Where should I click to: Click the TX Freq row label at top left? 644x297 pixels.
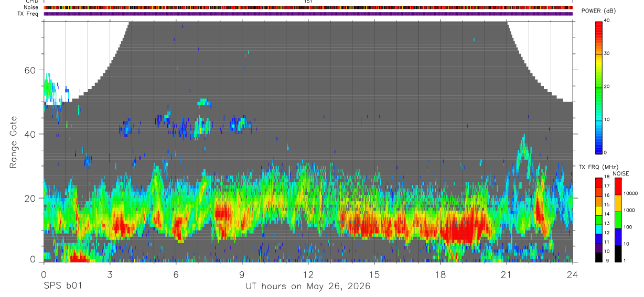pyautogui.click(x=28, y=14)
